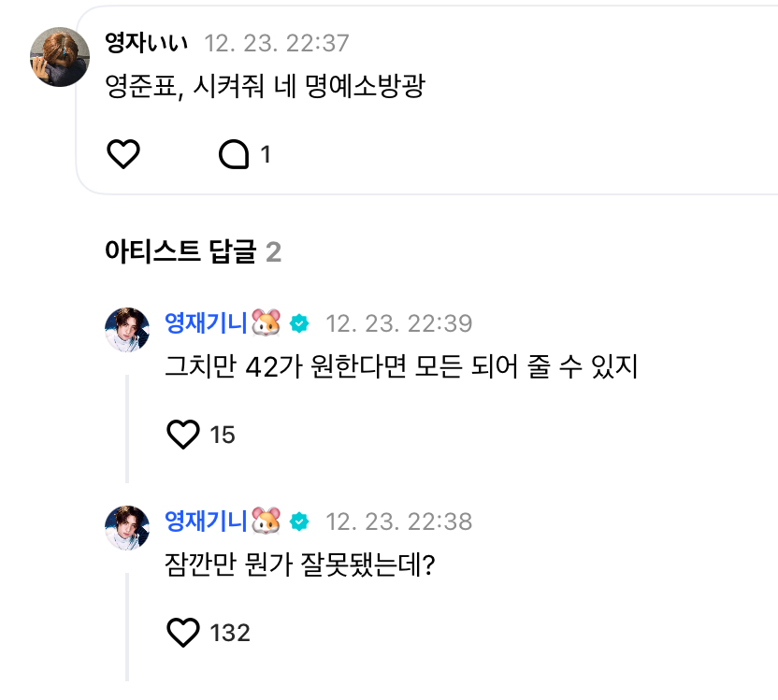Image resolution: width=778 pixels, height=700 pixels.
Task: Click the 15 like count
Action: (223, 435)
